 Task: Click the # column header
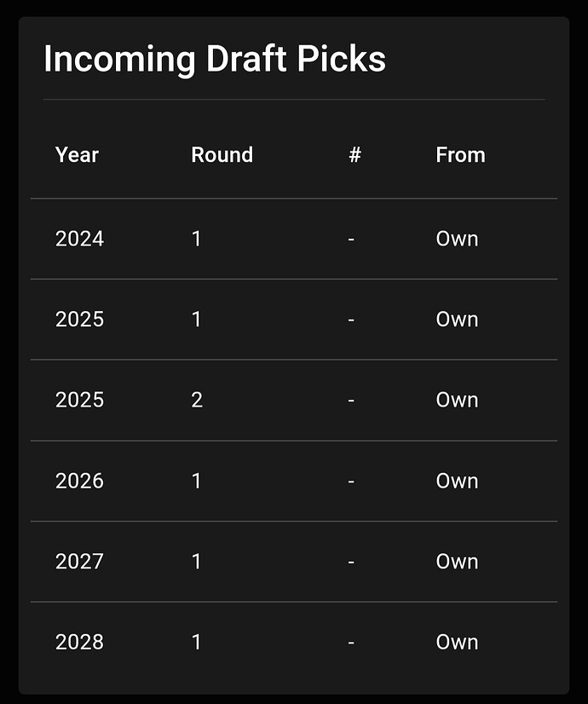click(355, 155)
